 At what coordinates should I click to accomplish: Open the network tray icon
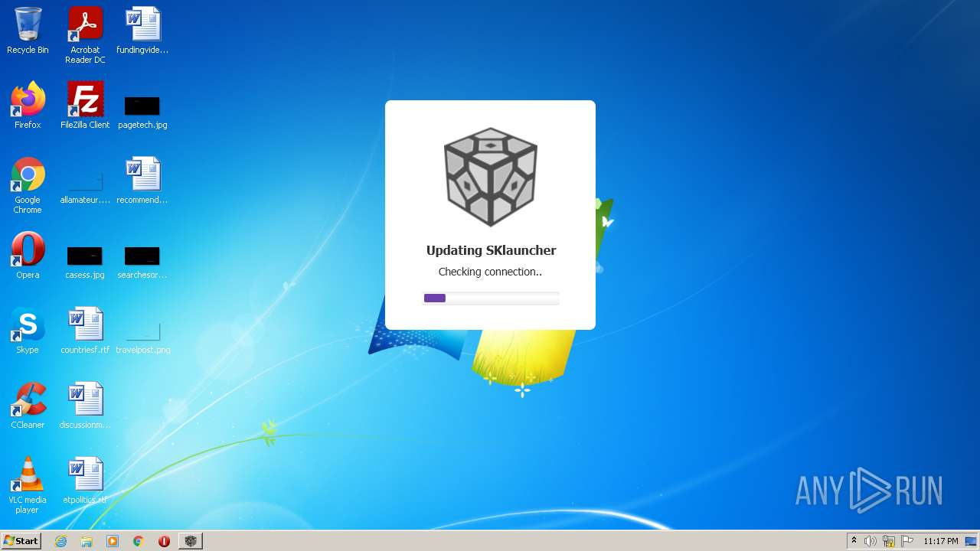(x=889, y=541)
